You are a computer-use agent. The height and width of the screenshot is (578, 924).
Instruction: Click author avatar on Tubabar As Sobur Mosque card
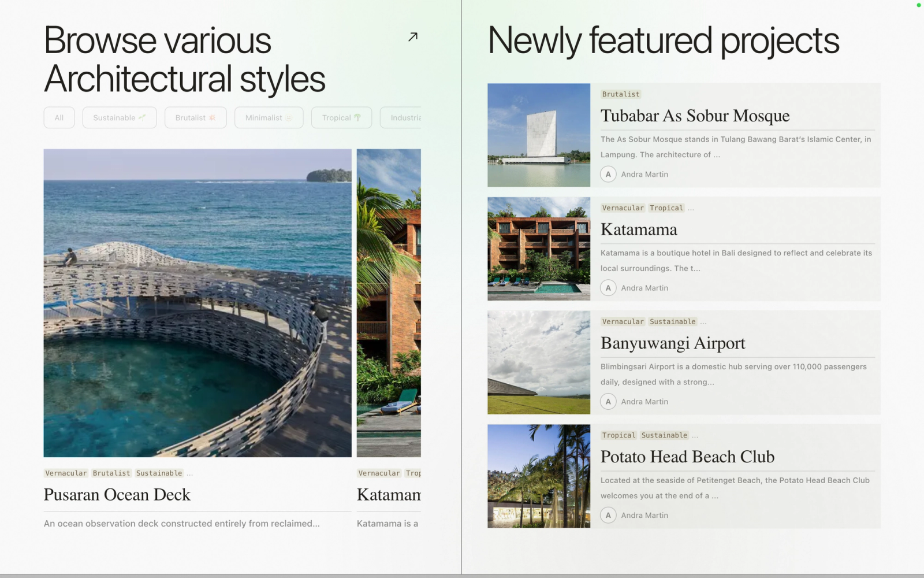click(608, 174)
